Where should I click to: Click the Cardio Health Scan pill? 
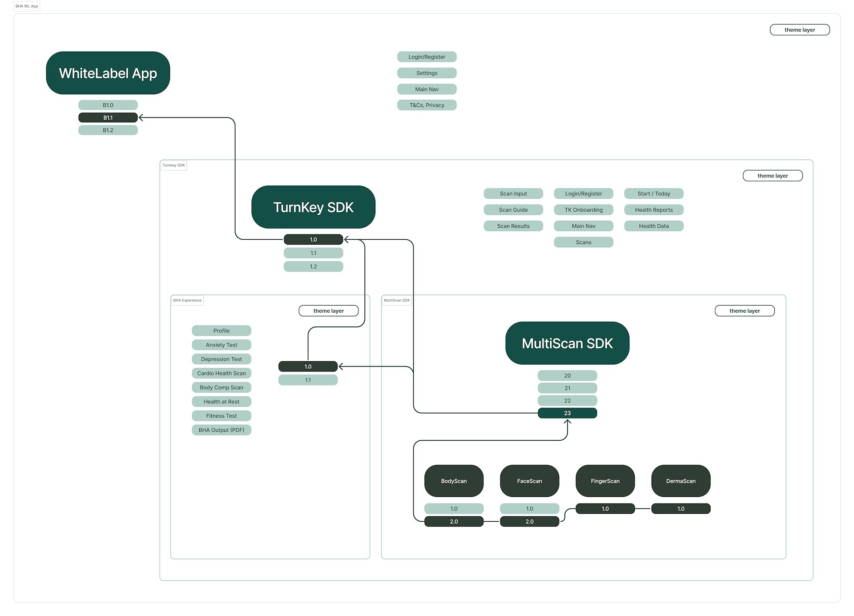click(222, 373)
